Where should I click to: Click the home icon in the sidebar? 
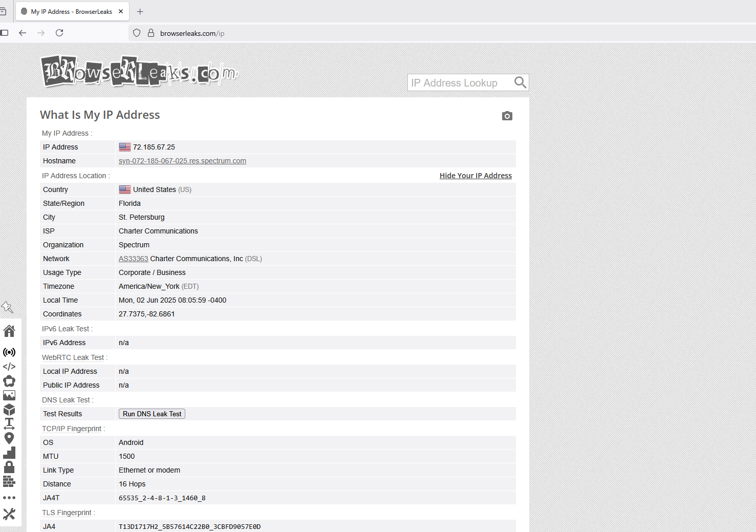click(9, 331)
